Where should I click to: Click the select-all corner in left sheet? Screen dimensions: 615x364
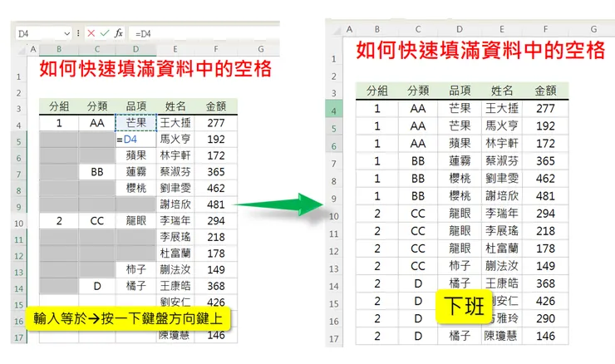21,49
